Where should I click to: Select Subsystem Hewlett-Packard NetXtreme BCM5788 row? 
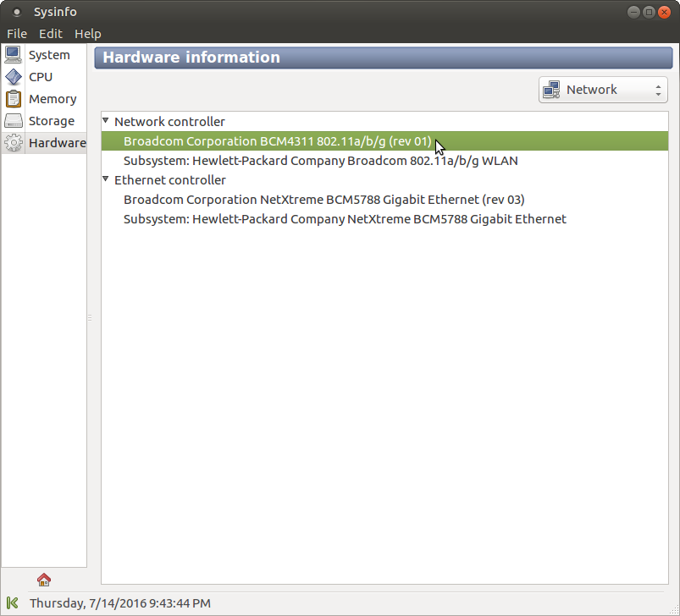384,219
